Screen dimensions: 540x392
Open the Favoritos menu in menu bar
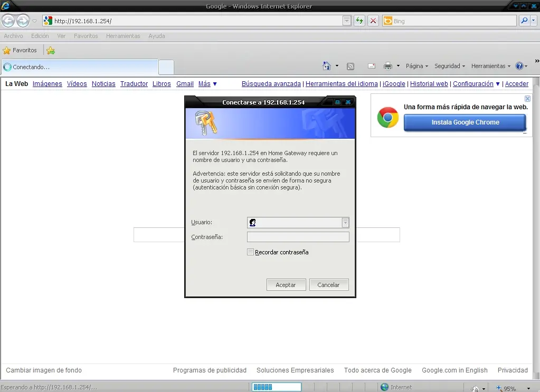(x=86, y=36)
